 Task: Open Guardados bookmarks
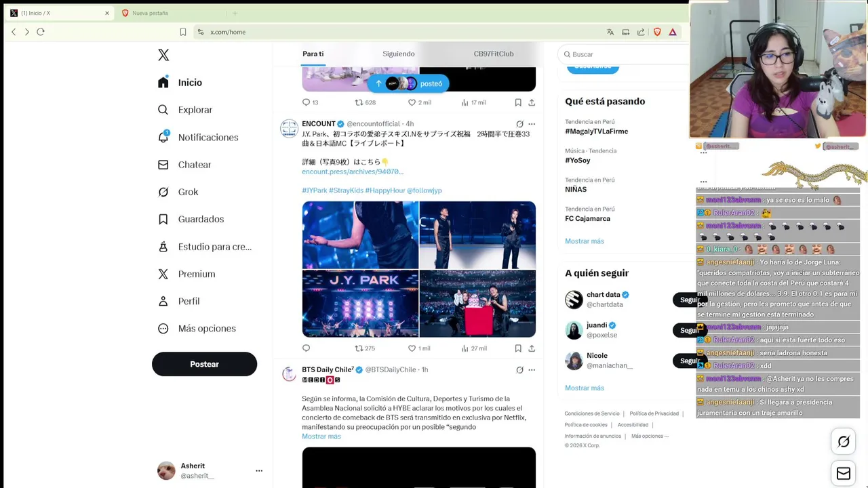point(191,219)
